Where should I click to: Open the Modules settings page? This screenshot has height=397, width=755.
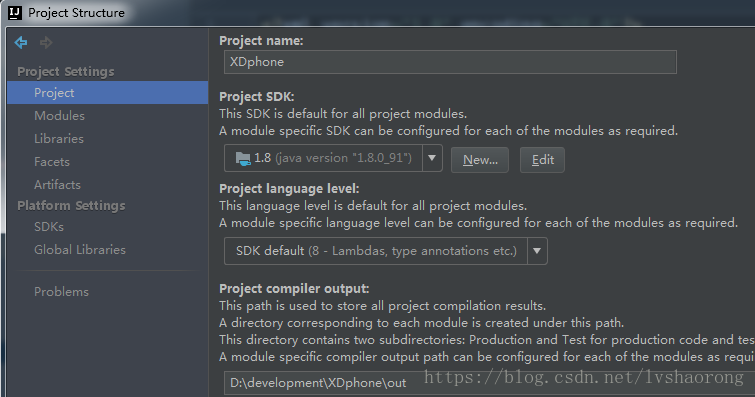[x=59, y=116]
